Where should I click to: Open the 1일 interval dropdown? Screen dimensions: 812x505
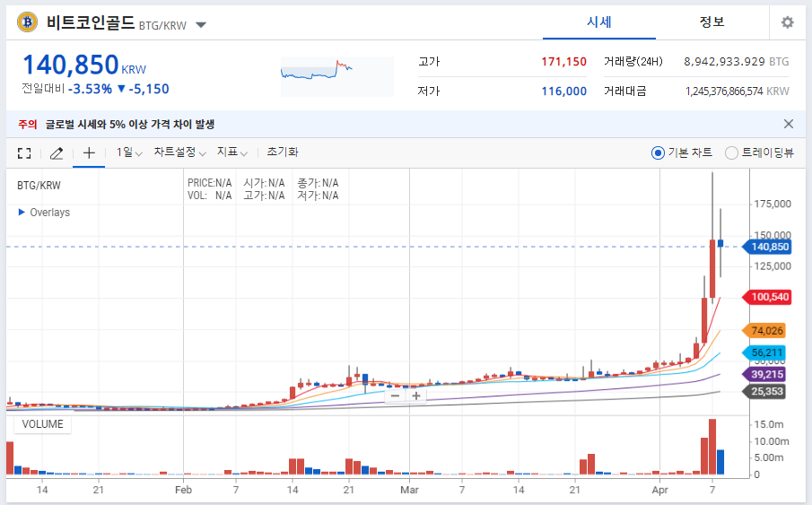coord(129,152)
